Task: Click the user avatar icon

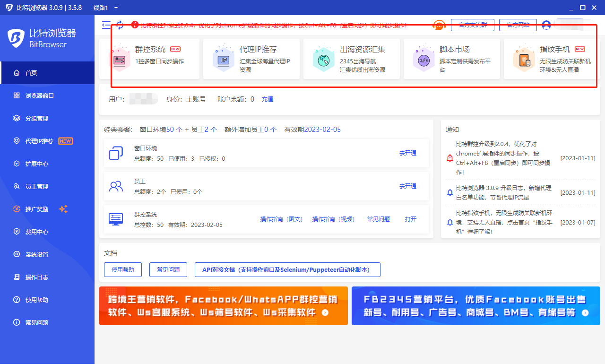Action: tap(546, 25)
